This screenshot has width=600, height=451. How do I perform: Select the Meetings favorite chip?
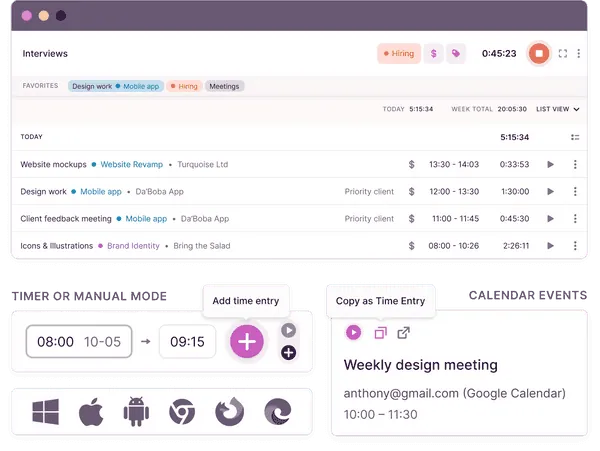click(x=224, y=86)
